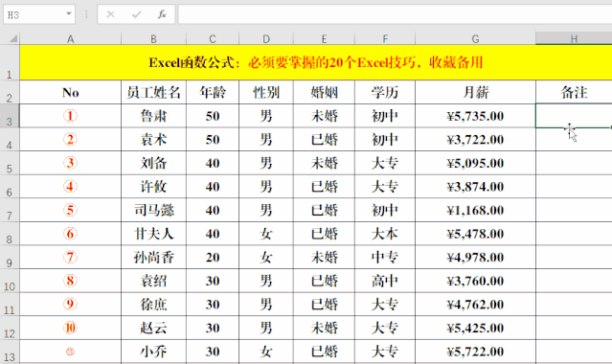612x364 pixels.
Task: Select the name cell 司马懿
Action: click(x=154, y=210)
